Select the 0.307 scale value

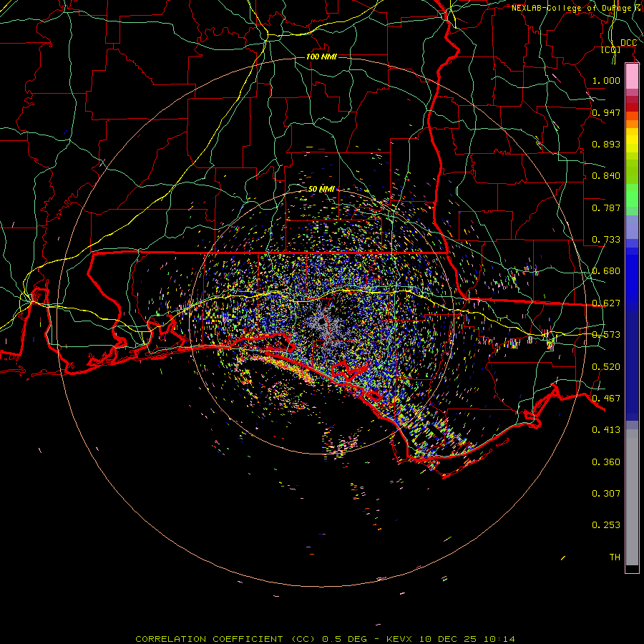[x=606, y=494]
